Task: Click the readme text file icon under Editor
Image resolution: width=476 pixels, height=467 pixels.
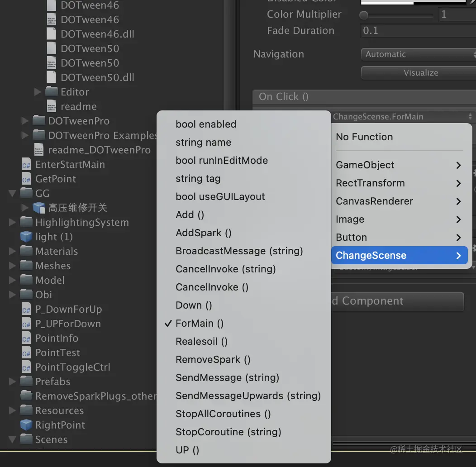Action: tap(51, 106)
